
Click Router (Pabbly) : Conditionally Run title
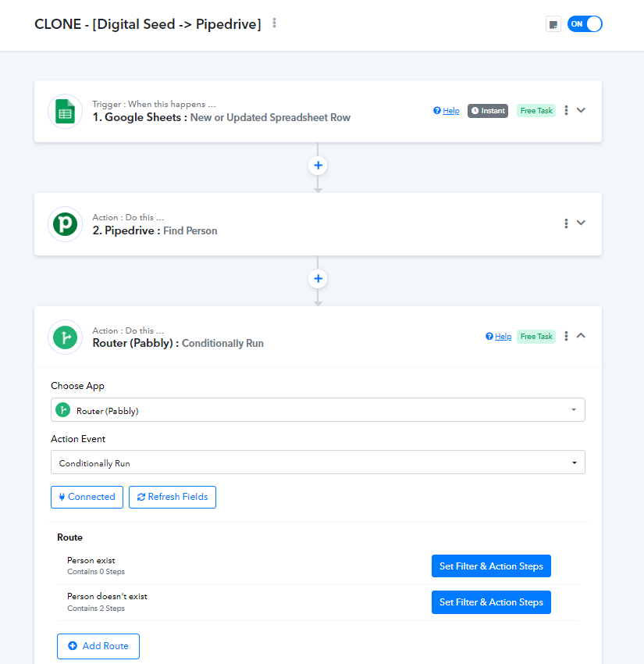178,343
